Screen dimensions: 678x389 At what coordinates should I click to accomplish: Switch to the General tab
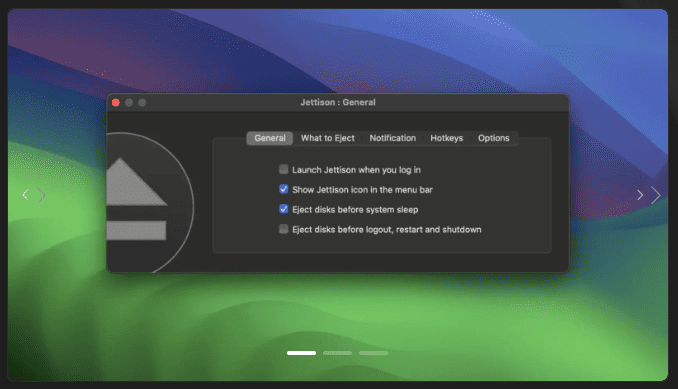point(270,138)
